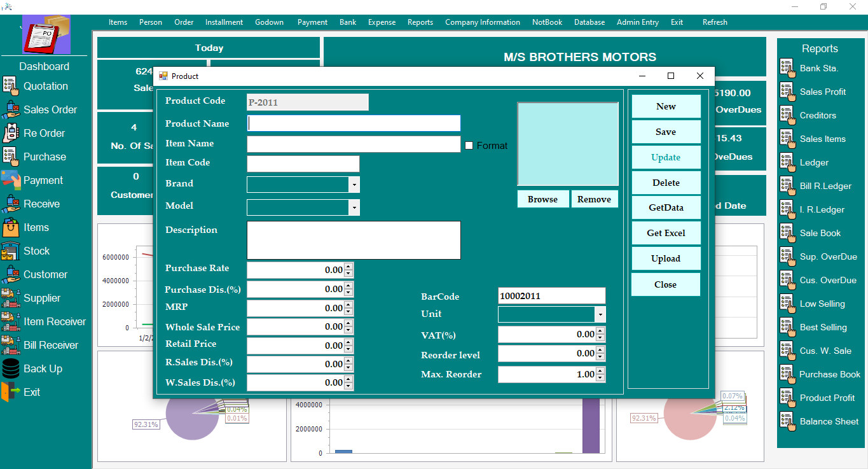Open the Best Selling report icon
The width and height of the screenshot is (868, 469).
tap(788, 327)
